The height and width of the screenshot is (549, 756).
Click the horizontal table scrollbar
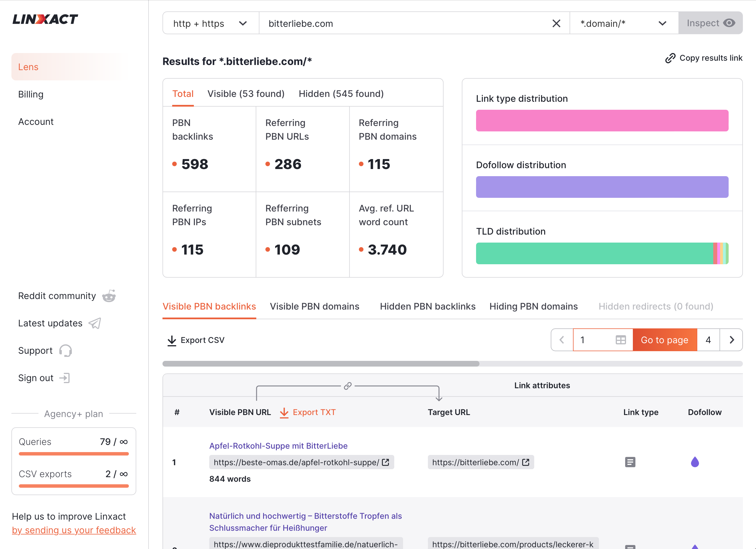coord(321,364)
